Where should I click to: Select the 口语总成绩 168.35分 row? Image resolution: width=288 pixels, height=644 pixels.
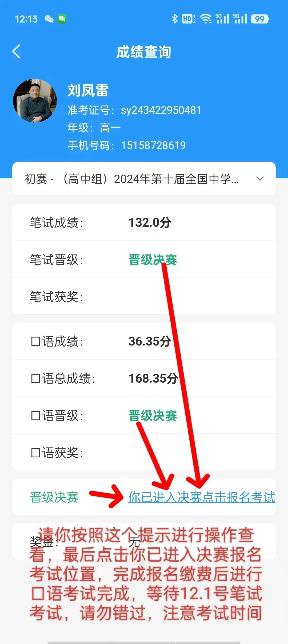(144, 378)
